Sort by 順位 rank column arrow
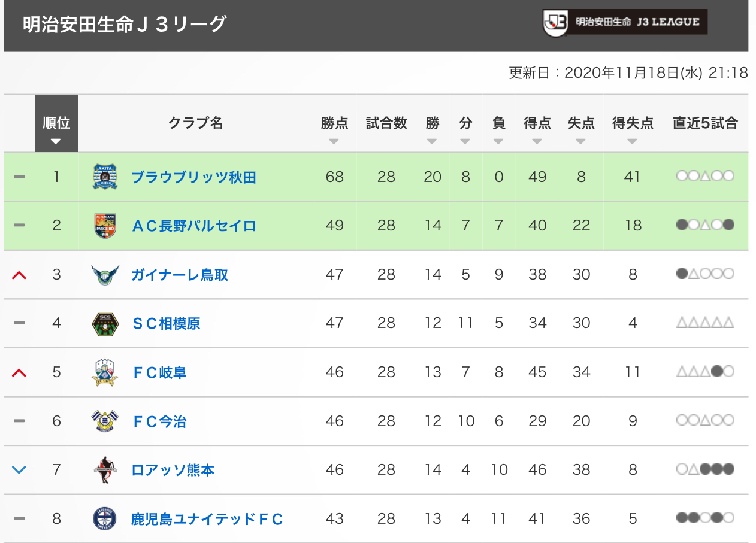756x543 pixels. tap(56, 142)
